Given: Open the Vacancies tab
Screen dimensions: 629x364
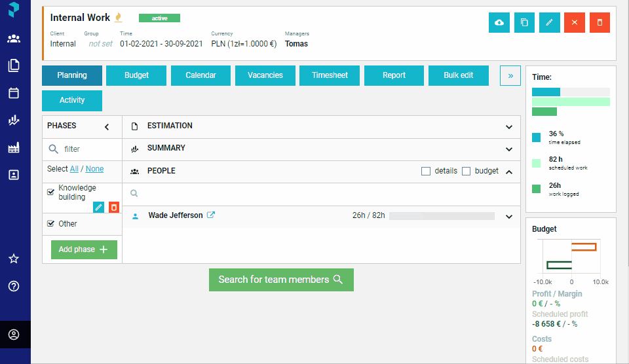Looking at the screenshot, I should point(265,75).
